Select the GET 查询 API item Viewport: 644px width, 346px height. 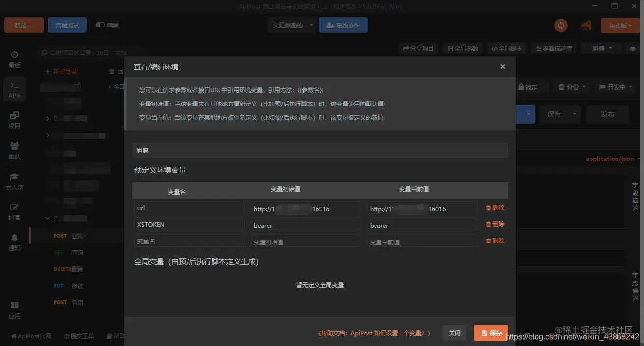[x=69, y=252]
